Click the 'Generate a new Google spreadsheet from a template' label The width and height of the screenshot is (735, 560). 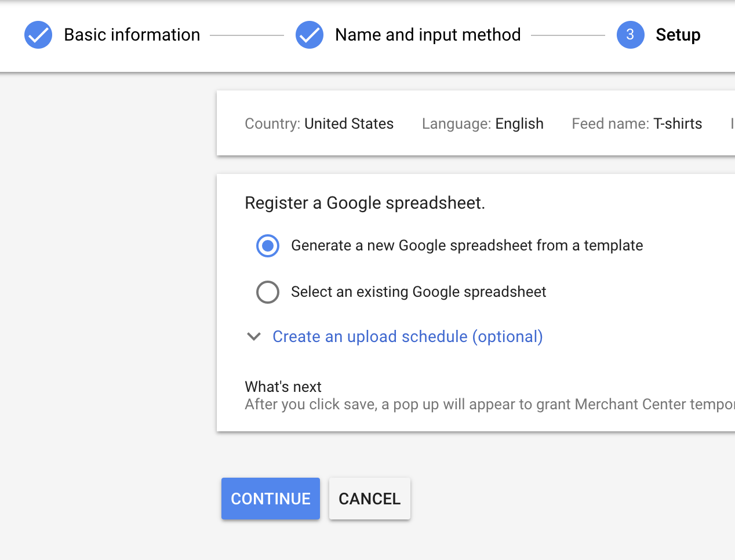click(467, 246)
